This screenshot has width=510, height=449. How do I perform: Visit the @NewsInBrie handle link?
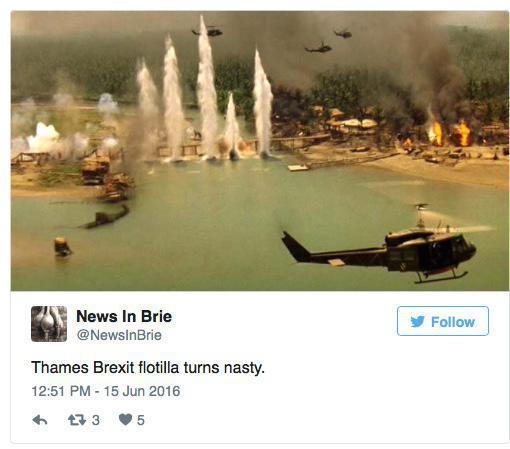(119, 335)
